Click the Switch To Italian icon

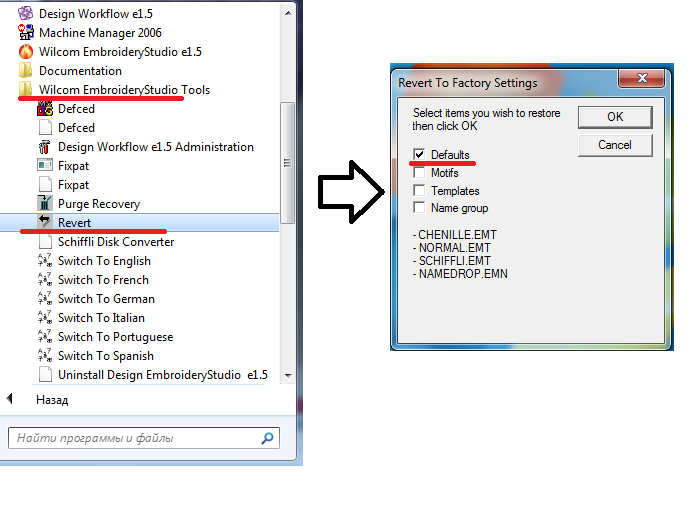45,318
